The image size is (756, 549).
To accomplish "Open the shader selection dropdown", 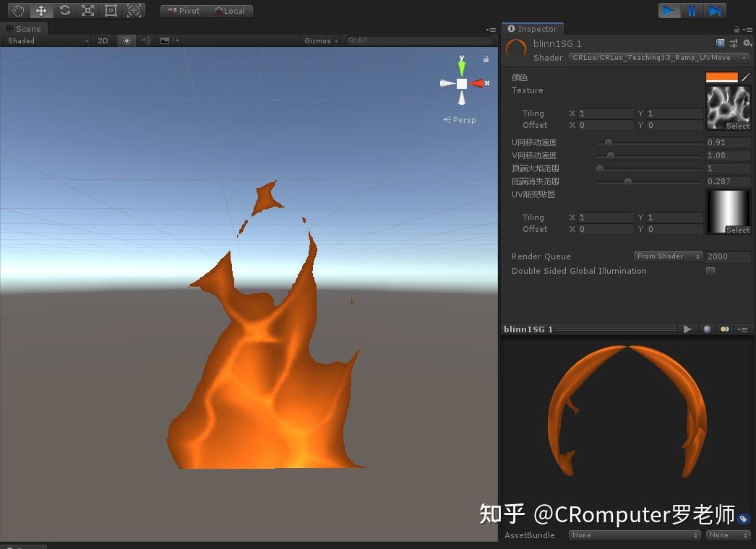I will coord(658,57).
